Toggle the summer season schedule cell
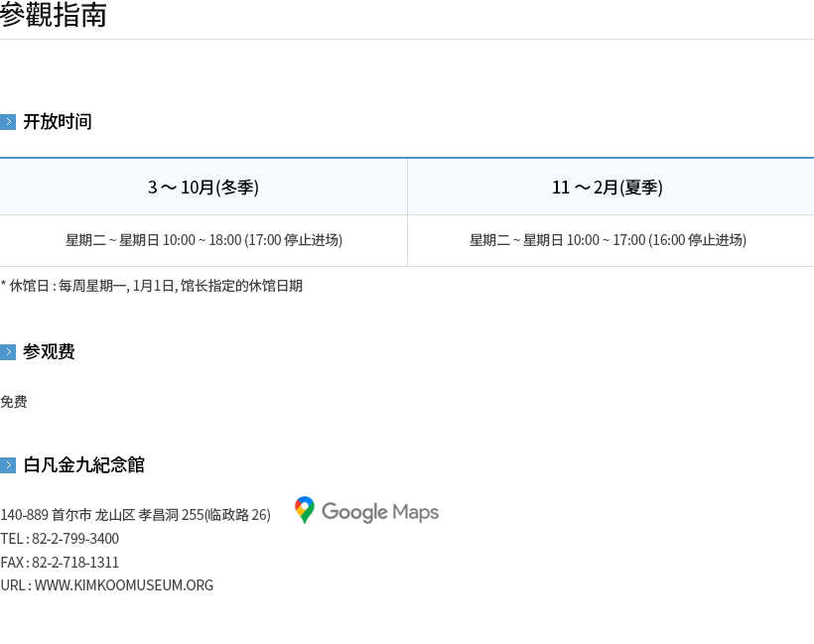This screenshot has width=814, height=644. [607, 239]
